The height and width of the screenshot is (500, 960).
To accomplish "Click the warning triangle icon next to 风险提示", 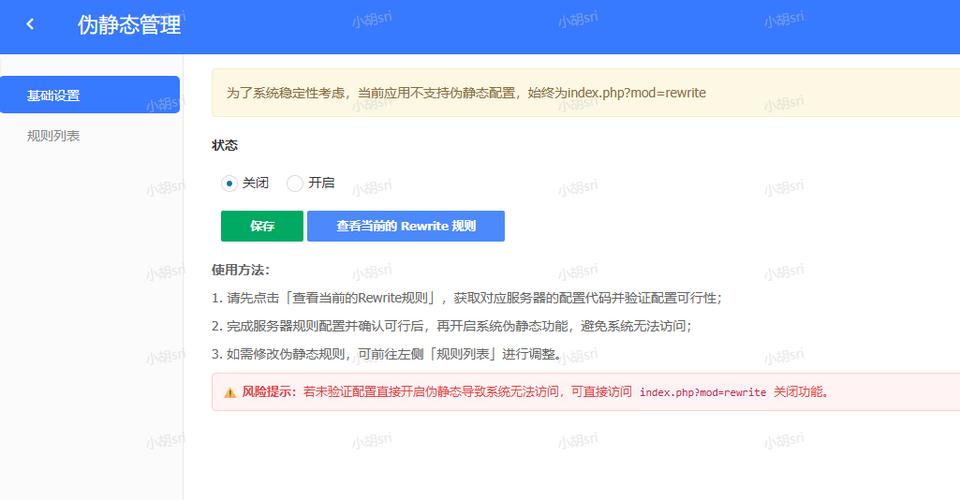I will click(x=230, y=392).
